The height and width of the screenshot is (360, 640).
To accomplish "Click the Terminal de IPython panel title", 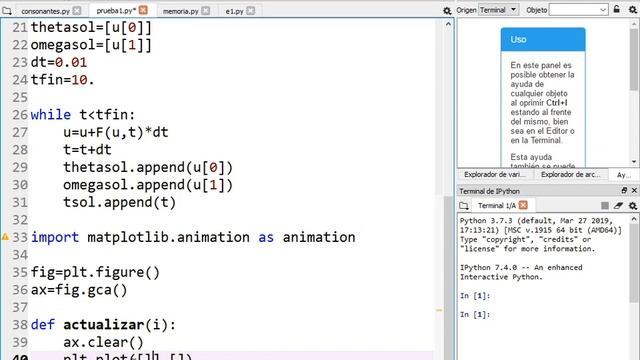I will (489, 191).
